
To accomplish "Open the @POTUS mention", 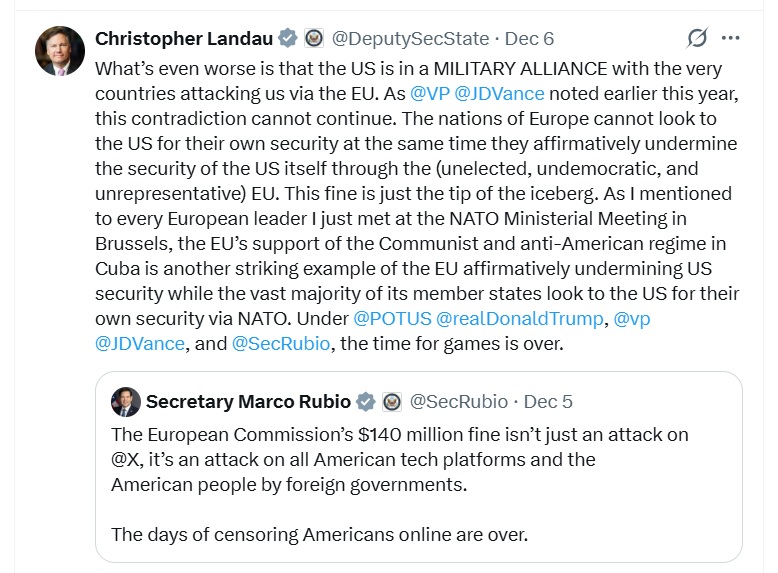I will point(393,318).
